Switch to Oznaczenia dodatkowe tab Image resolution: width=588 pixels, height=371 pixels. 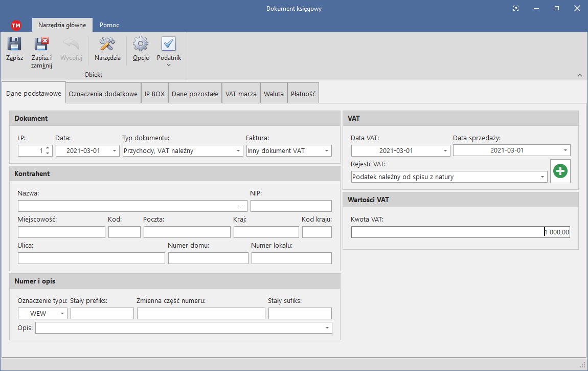click(103, 94)
